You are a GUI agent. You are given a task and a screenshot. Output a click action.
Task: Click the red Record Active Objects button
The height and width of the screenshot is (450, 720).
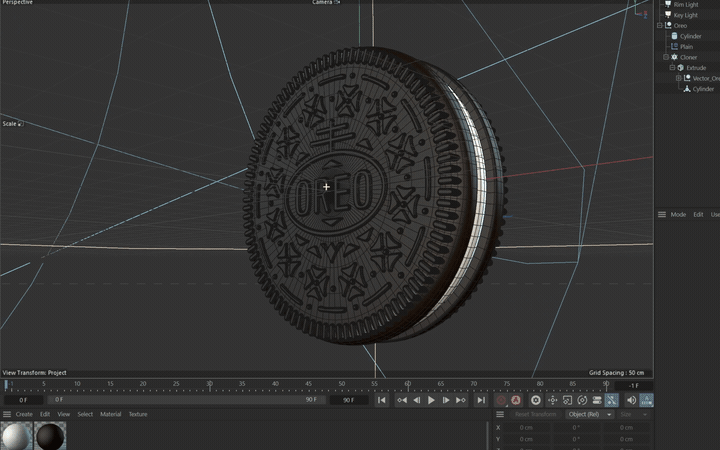tap(501, 400)
